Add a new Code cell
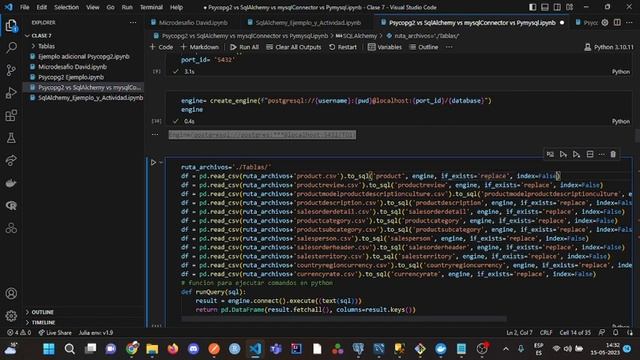Viewport: 640px width, 360px height. tap(162, 47)
